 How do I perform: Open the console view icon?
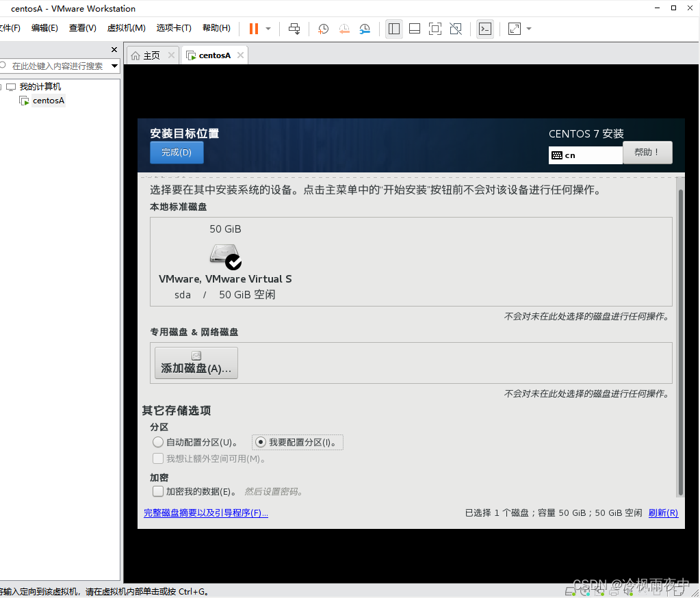point(485,29)
